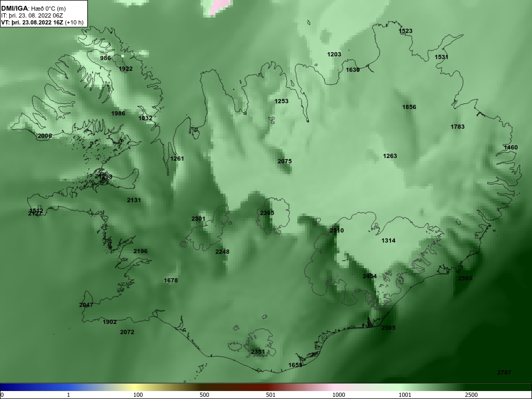532x399 pixels.
Task: Click the 1203 freezing-level value
Action: point(334,54)
